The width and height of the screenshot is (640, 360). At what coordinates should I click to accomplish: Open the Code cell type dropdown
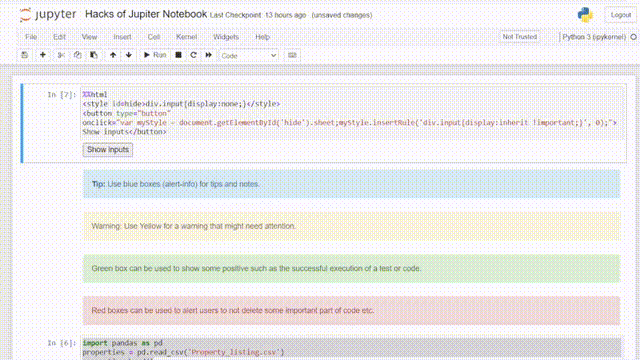249,56
